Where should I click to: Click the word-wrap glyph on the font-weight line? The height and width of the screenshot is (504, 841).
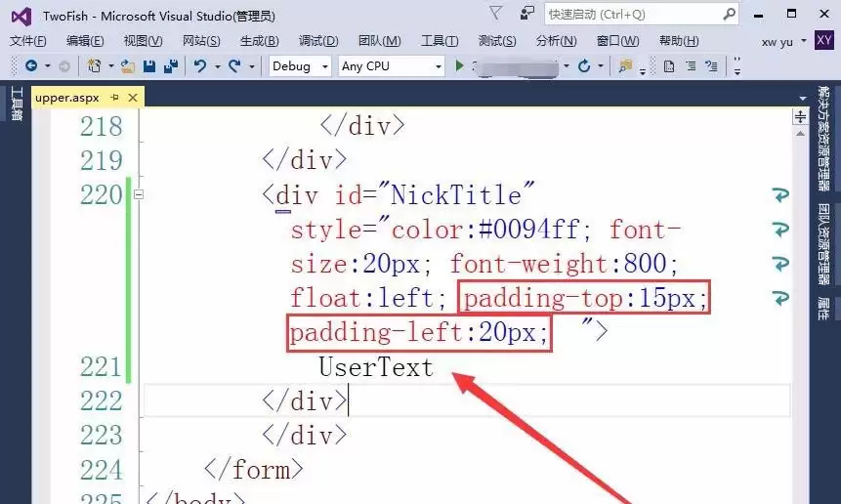780,264
